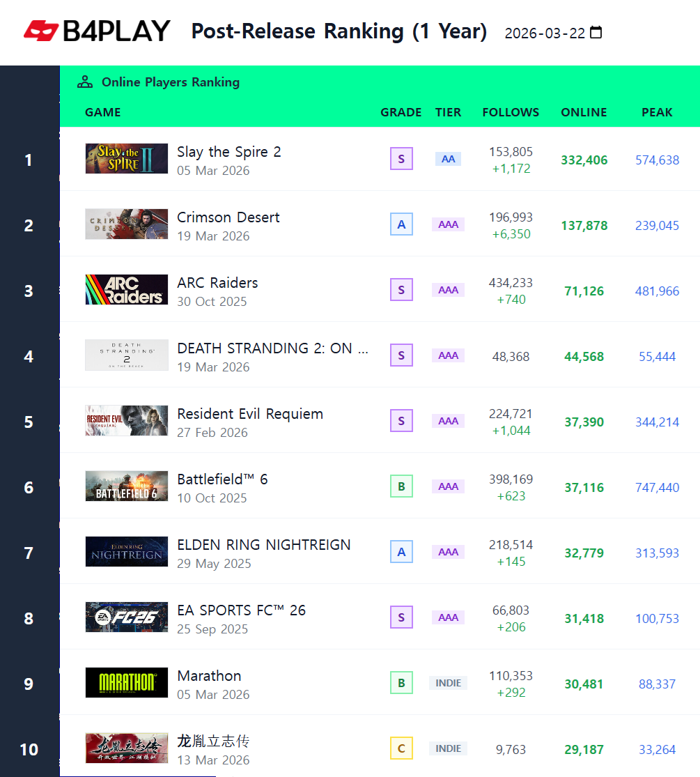Sort by the GRADE column header
Screen dimensions: 700x777
click(x=400, y=112)
